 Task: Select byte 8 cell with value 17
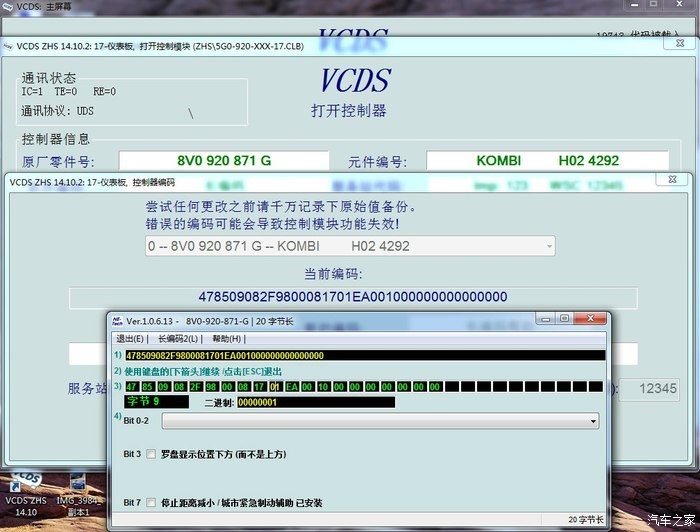259,387
